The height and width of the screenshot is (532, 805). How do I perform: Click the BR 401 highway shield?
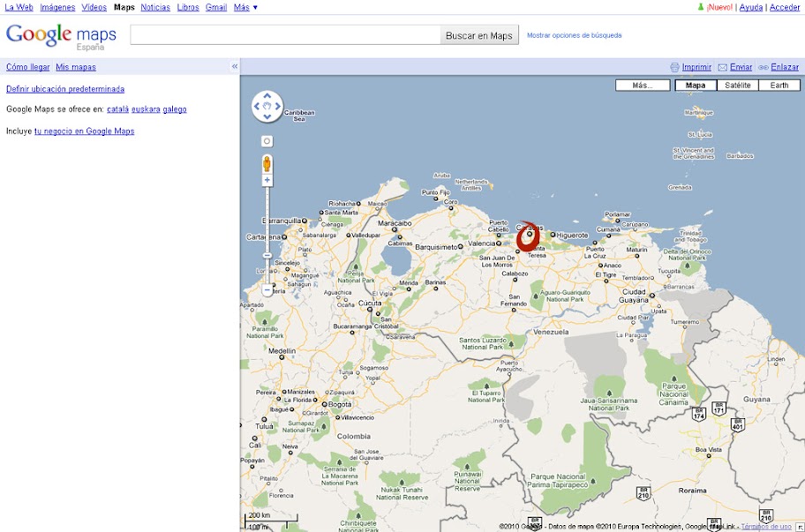point(738,424)
